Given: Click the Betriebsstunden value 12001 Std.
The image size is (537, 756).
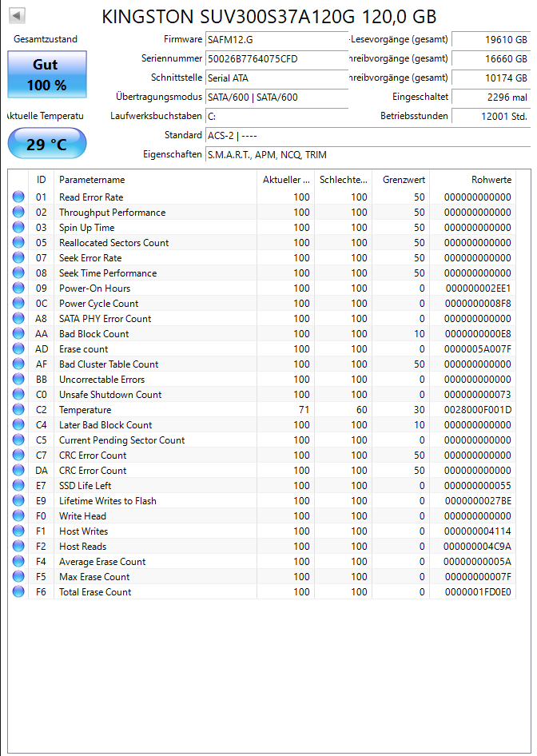Looking at the screenshot, I should pos(491,116).
